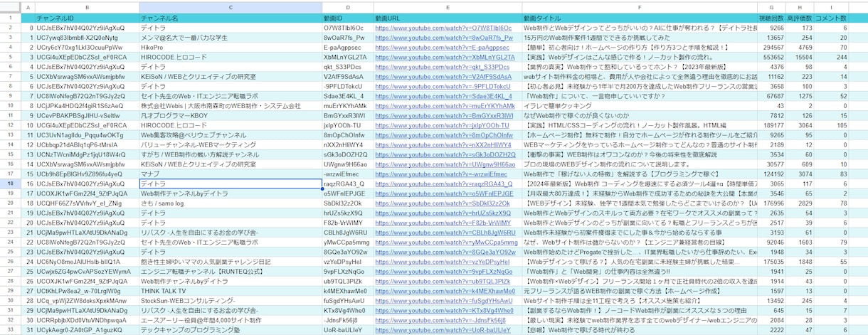Select view count cell 553652
The image size is (868, 335).
click(772, 57)
